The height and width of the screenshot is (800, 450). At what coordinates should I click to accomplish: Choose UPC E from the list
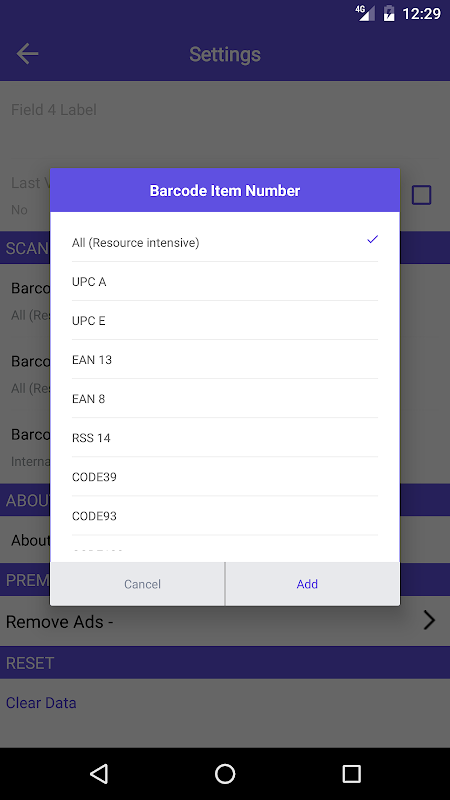coord(225,320)
